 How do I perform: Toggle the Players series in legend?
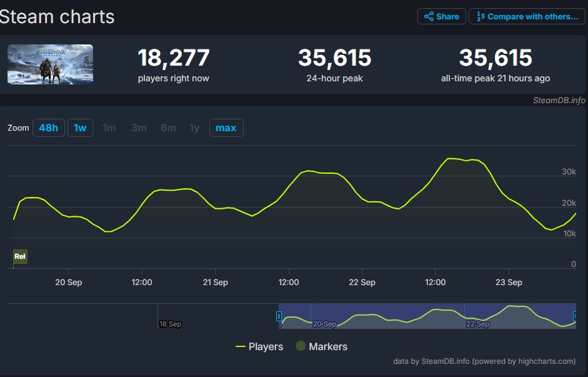(x=259, y=346)
